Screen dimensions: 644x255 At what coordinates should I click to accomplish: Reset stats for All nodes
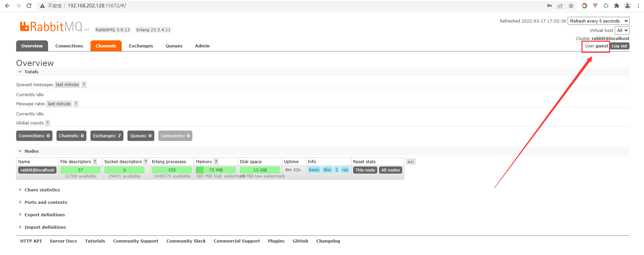click(391, 170)
